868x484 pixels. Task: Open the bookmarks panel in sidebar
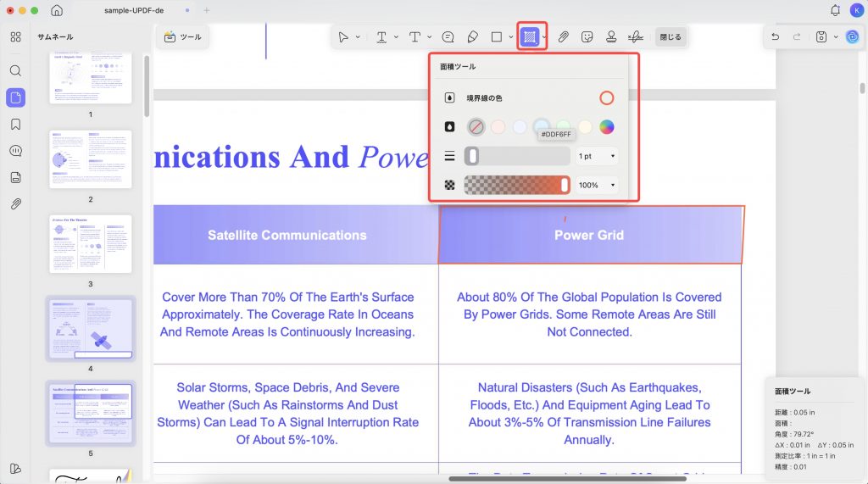15,124
